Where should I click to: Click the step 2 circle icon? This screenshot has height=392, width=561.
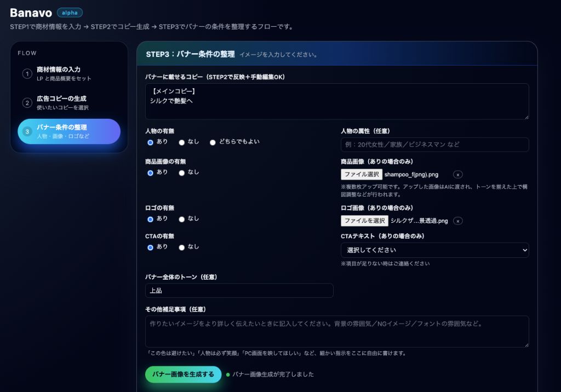[27, 103]
